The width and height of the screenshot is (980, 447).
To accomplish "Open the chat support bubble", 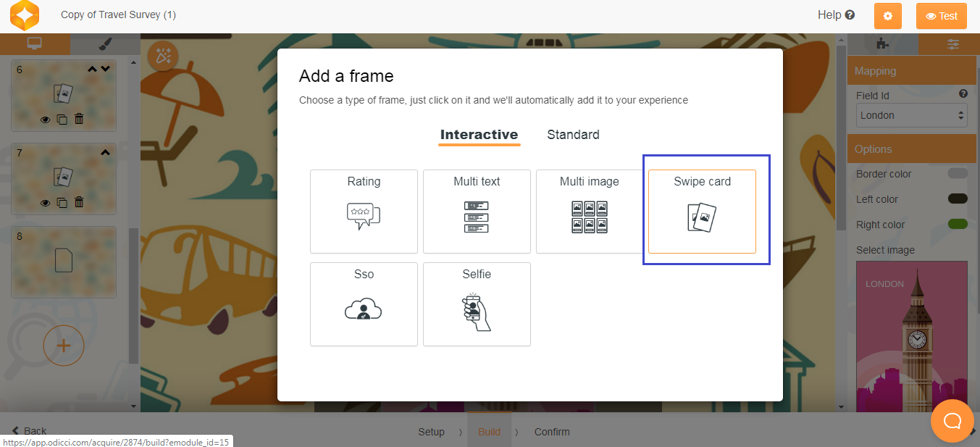I will point(952,420).
